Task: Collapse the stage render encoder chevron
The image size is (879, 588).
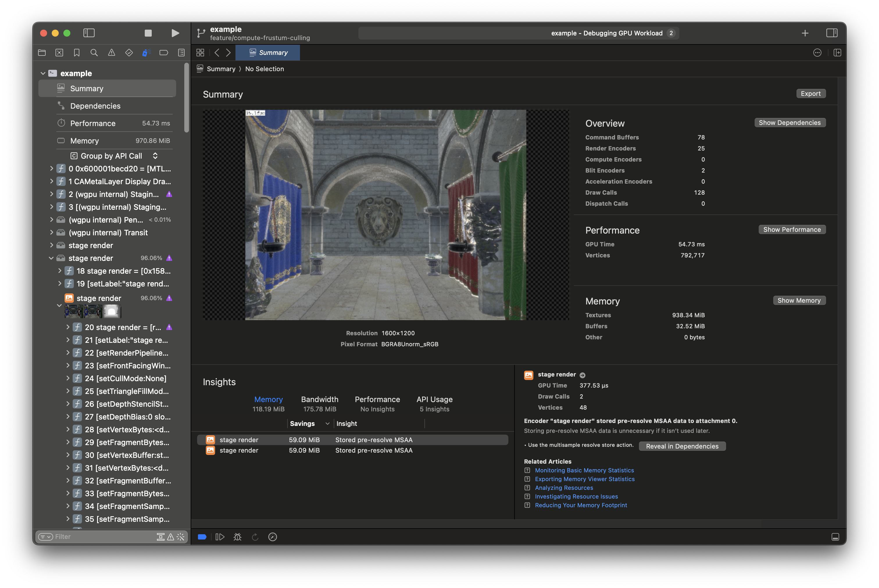Action: tap(59, 305)
